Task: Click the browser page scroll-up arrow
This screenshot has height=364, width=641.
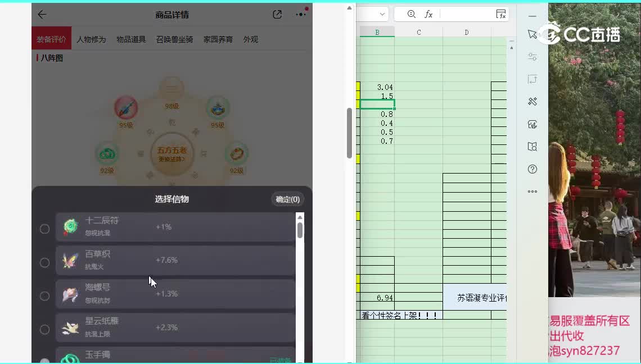Action: [349, 8]
